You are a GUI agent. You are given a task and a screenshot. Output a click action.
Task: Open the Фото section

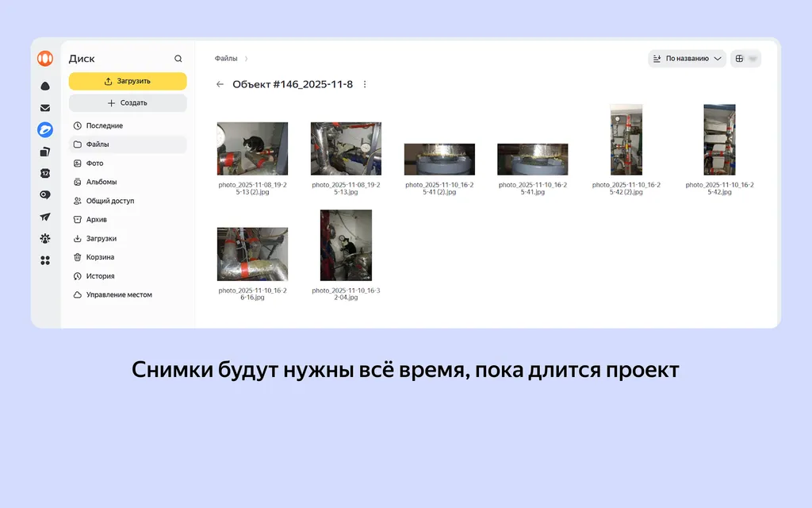point(128,164)
